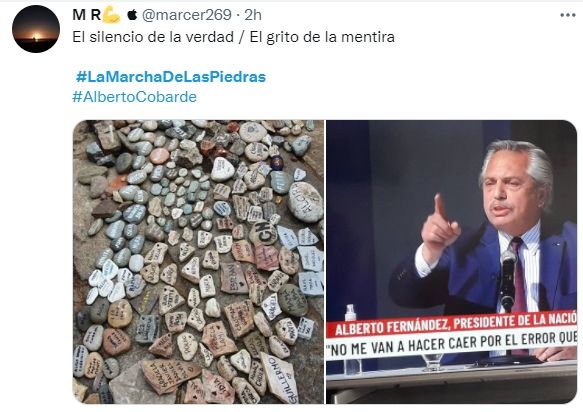Open the three-dot more options menu
Image resolution: width=583 pixels, height=412 pixels.
coord(567,15)
